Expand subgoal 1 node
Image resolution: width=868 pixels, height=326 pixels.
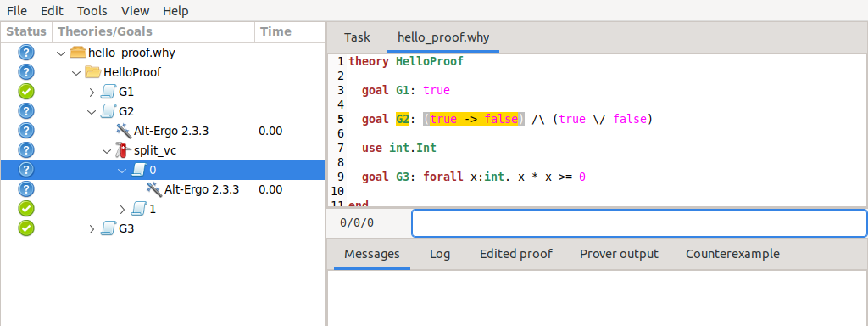123,210
